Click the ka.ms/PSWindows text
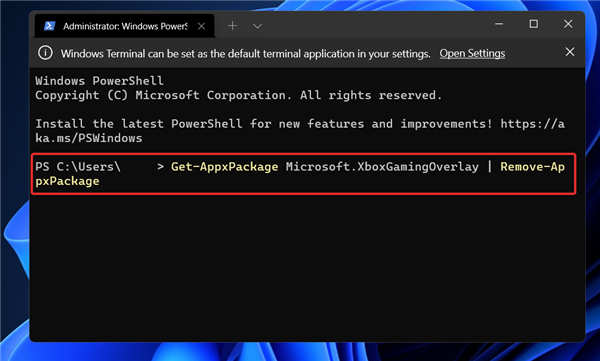 [89, 138]
